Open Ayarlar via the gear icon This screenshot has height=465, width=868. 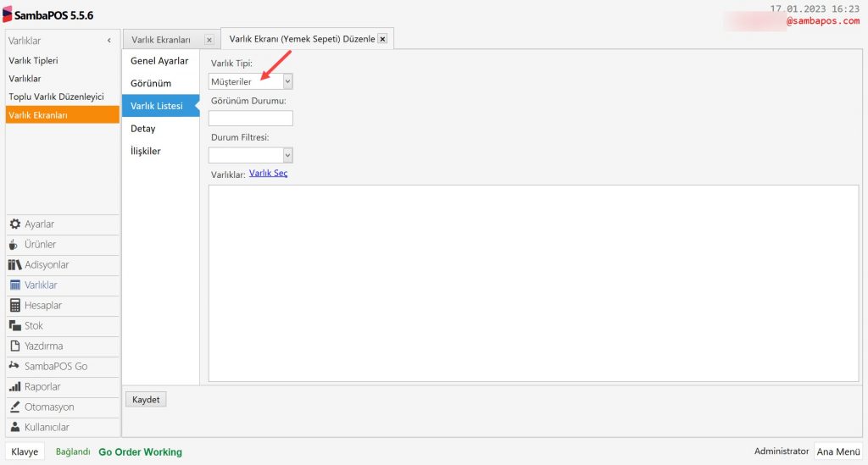[15, 224]
